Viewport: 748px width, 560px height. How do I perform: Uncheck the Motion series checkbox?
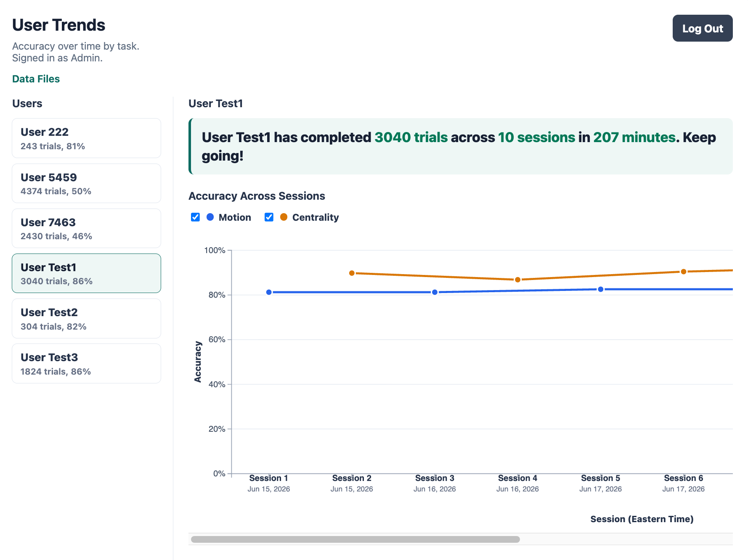tap(195, 217)
